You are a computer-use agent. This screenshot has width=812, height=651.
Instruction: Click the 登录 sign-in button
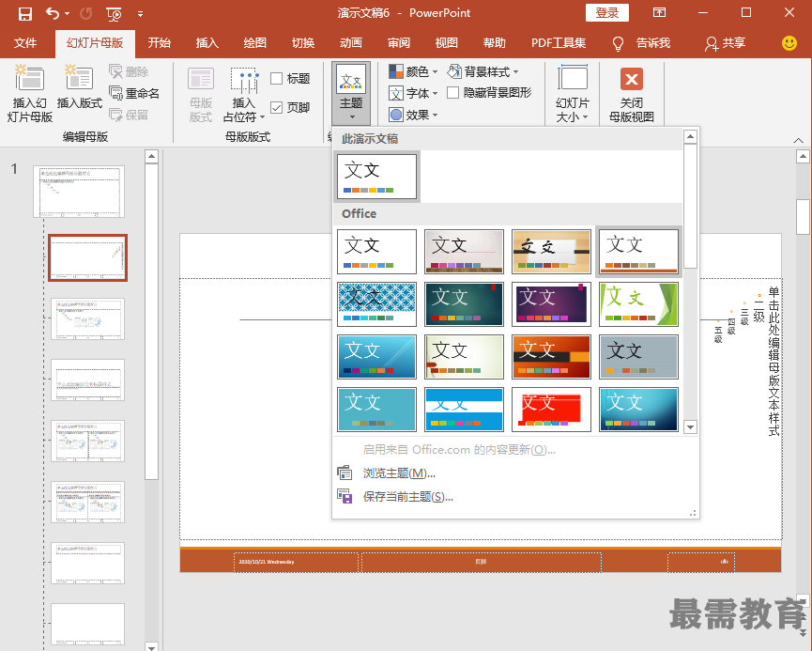pos(607,13)
